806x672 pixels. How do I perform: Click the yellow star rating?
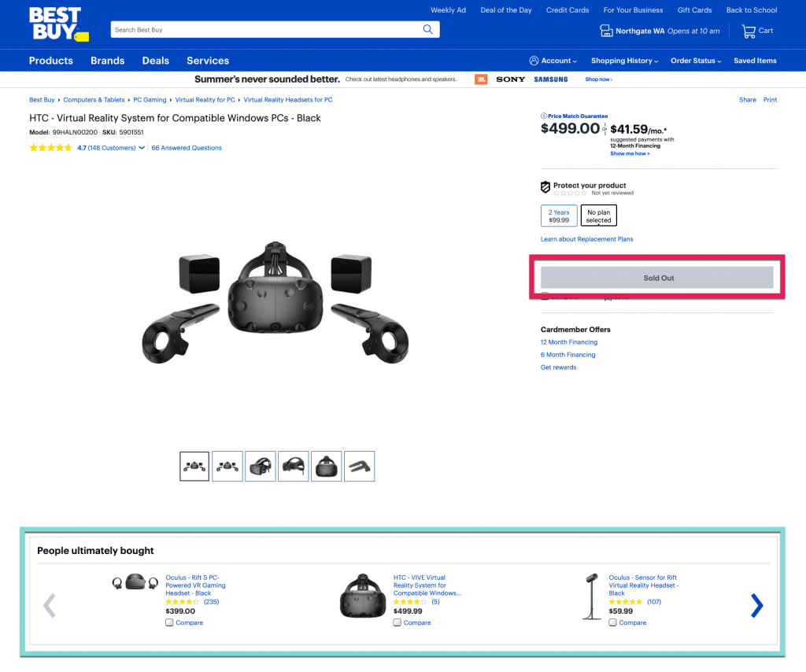[50, 148]
